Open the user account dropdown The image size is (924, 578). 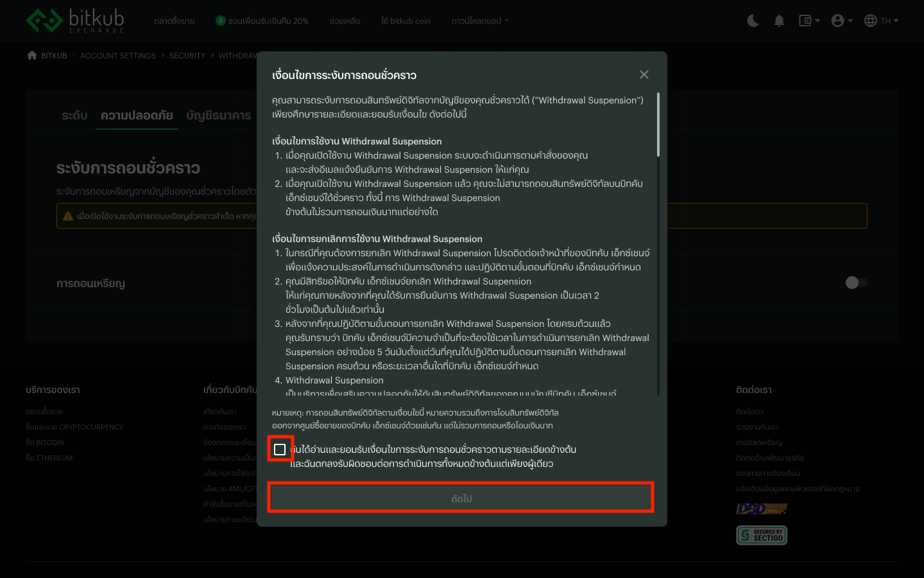(x=842, y=21)
